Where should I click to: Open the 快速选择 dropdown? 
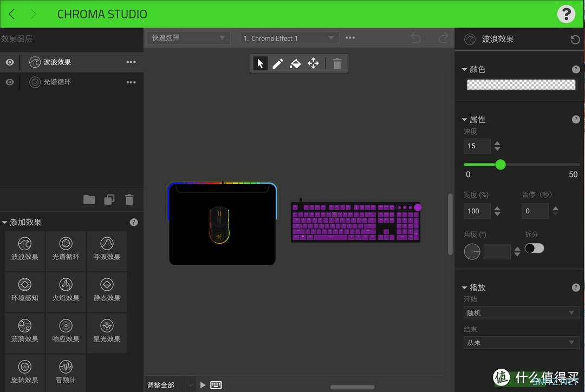188,38
